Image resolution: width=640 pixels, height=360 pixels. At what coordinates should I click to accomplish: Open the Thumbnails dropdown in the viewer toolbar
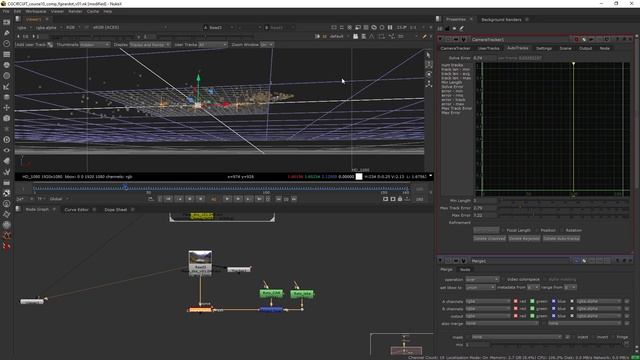(95, 44)
